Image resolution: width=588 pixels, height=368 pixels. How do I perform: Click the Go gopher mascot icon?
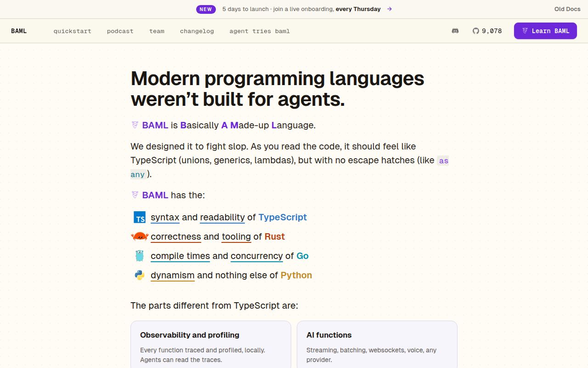tap(140, 256)
